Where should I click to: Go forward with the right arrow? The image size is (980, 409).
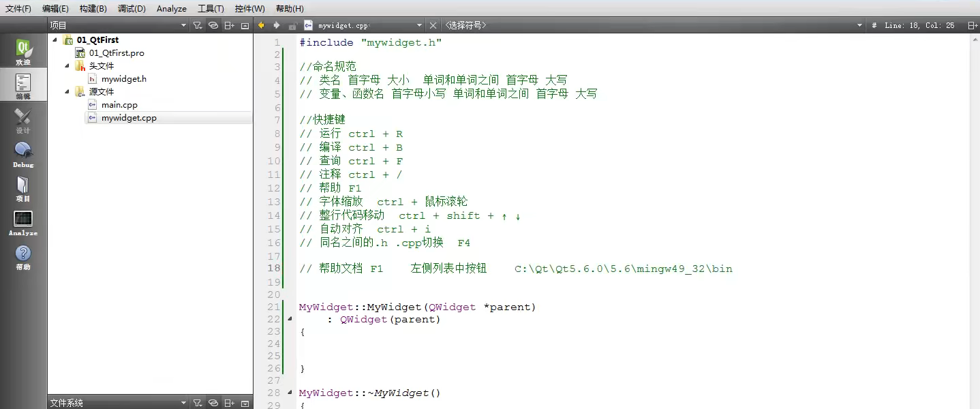click(x=276, y=25)
